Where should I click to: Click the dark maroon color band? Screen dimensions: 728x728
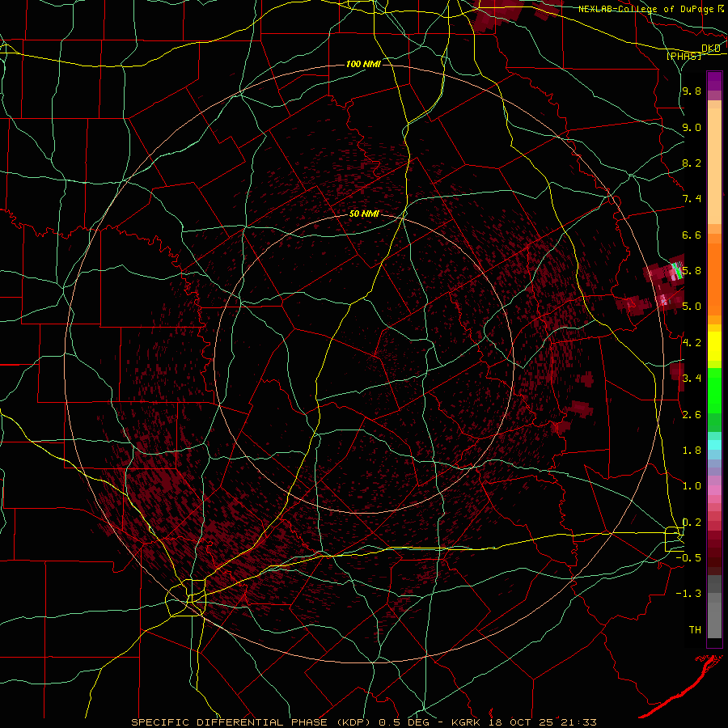[x=714, y=553]
